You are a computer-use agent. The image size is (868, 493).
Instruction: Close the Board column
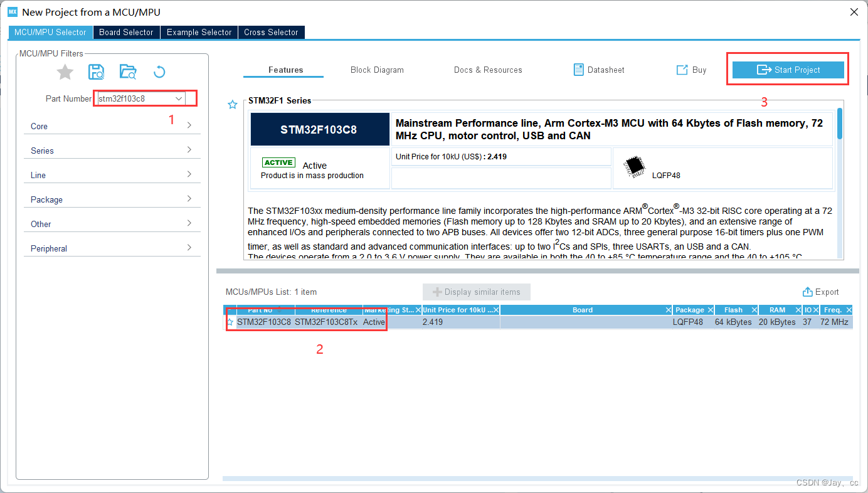point(668,310)
